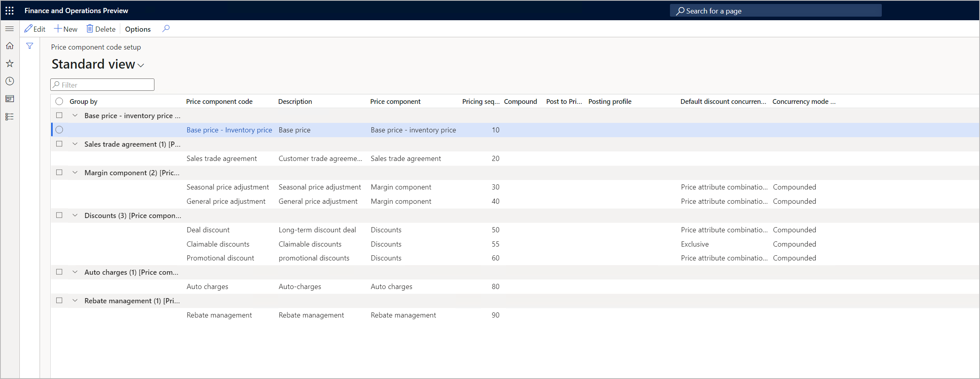
Task: Collapse the Sales trade agreement group
Action: click(75, 144)
